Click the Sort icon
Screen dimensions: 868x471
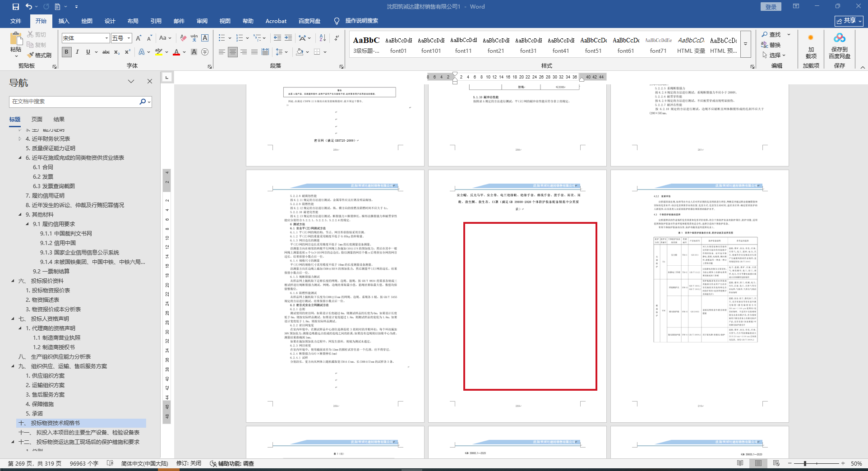(323, 38)
